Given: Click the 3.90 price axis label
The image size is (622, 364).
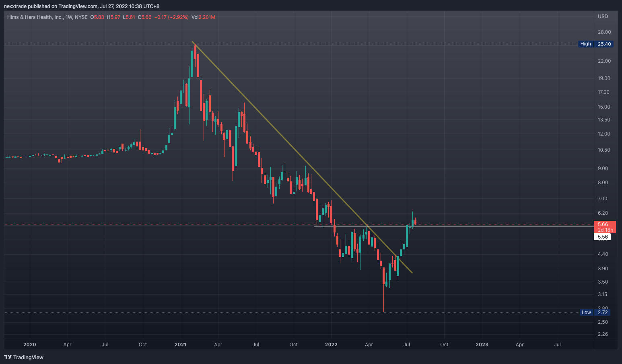Looking at the screenshot, I should (x=603, y=269).
